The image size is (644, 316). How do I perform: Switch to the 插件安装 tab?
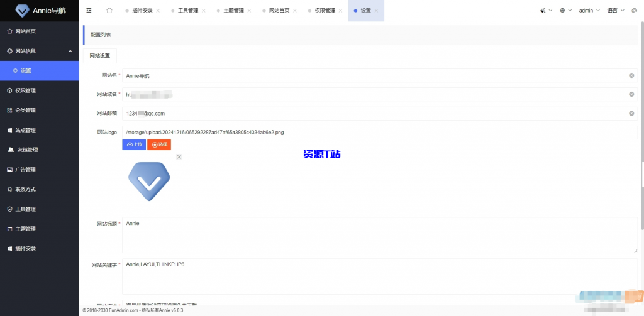coord(143,11)
